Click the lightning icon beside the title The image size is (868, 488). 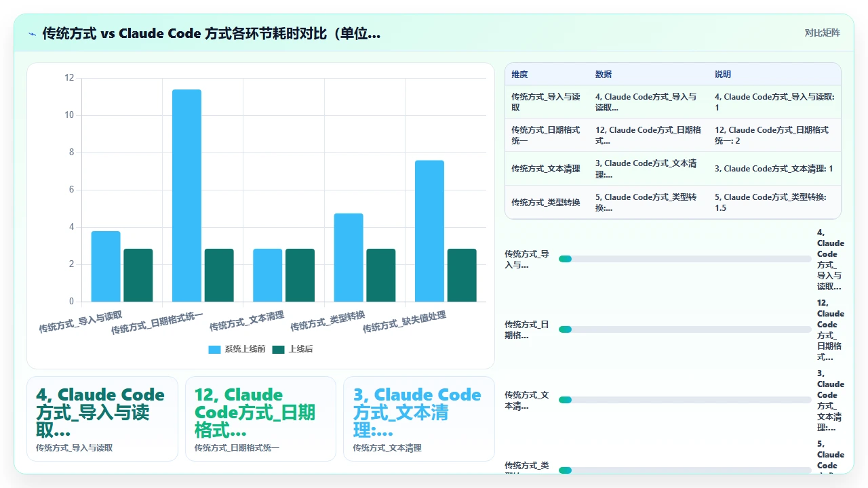(x=32, y=34)
